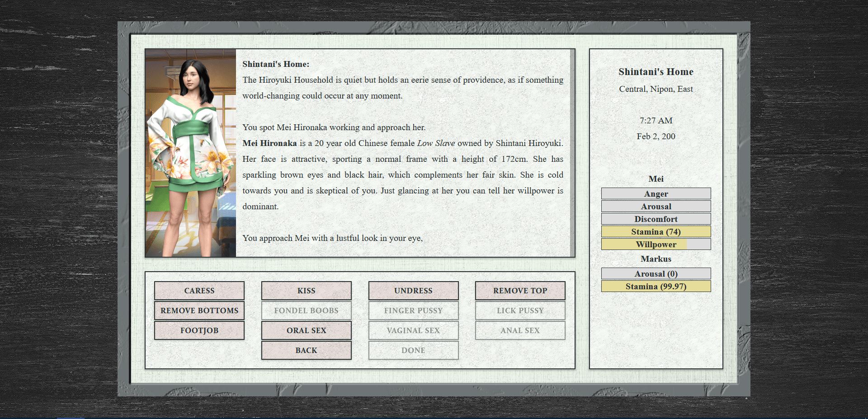Click Mei's Arousal status bar
The height and width of the screenshot is (419, 868).
[656, 207]
